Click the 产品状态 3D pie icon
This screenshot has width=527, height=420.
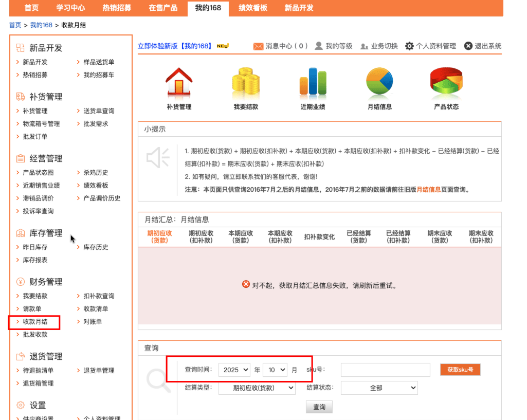tap(446, 82)
